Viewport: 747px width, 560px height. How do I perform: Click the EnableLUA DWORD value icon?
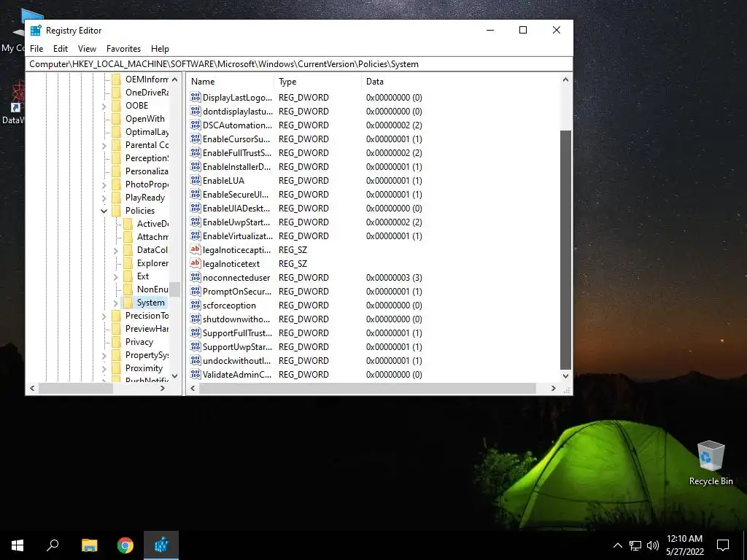point(196,181)
